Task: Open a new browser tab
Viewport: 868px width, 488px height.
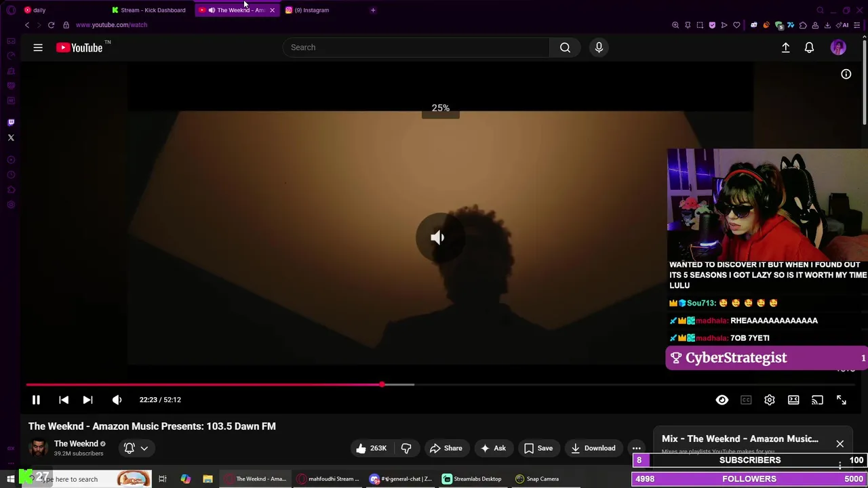Action: [373, 10]
